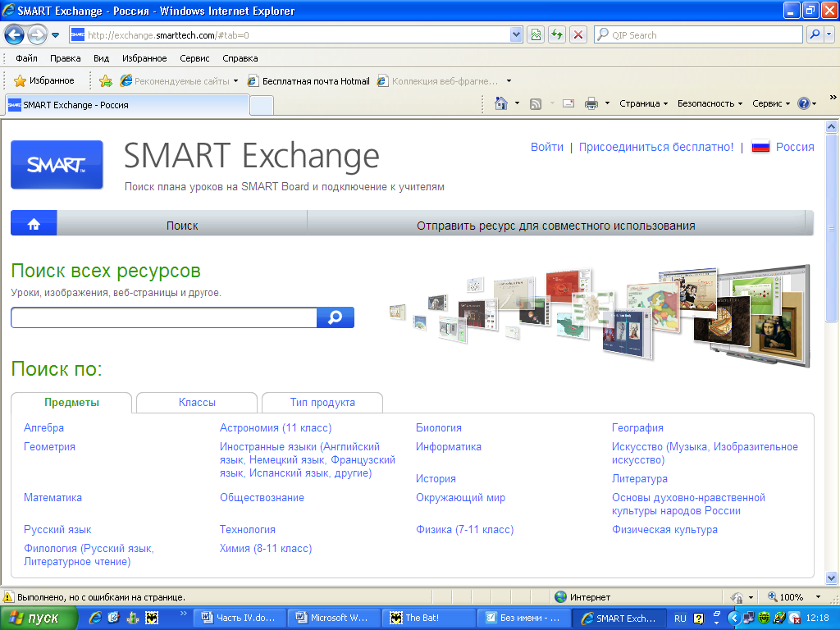840x630 pixels.
Task: Go to the browser Home page icon
Action: click(501, 103)
